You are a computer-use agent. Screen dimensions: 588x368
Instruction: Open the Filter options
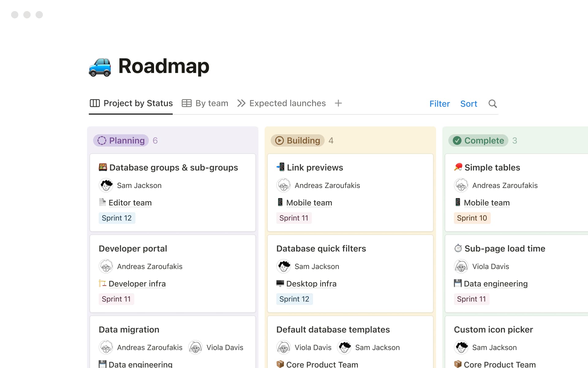[439, 104]
